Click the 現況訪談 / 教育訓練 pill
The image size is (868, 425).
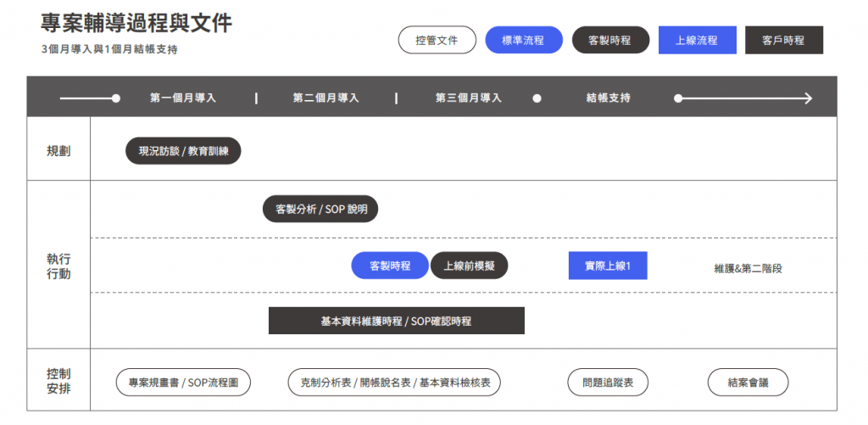(x=183, y=151)
